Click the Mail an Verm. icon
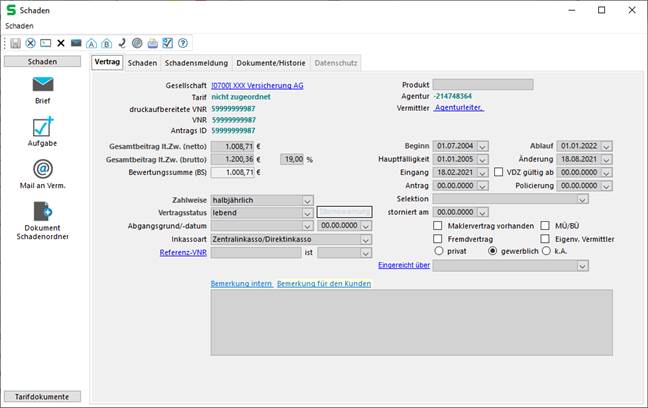 (42, 168)
